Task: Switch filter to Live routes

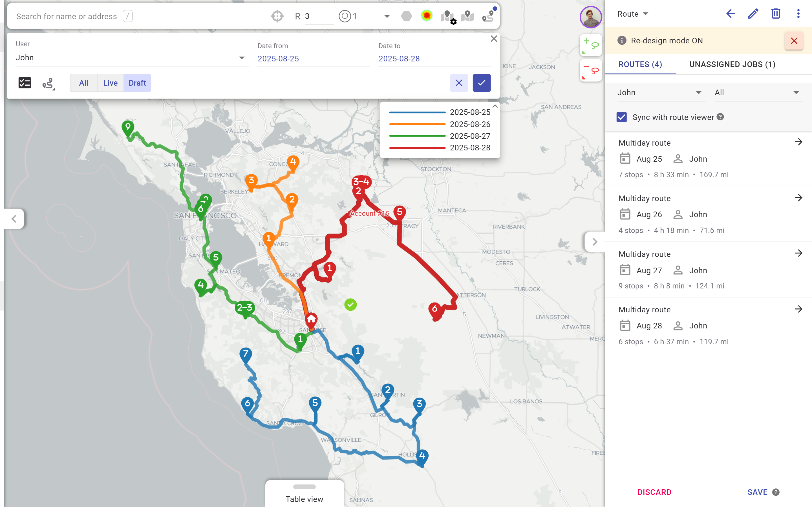Action: [x=110, y=83]
